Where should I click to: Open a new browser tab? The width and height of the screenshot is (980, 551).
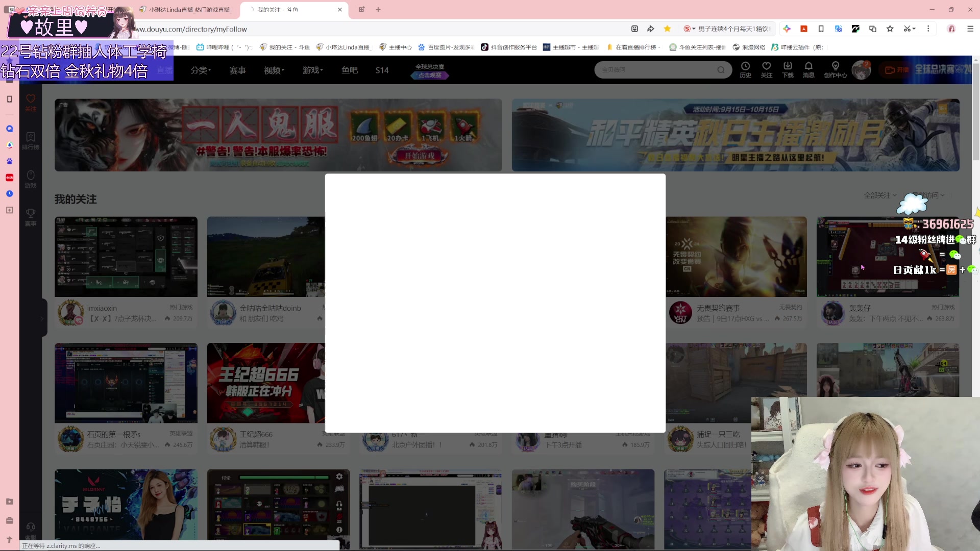tap(378, 10)
